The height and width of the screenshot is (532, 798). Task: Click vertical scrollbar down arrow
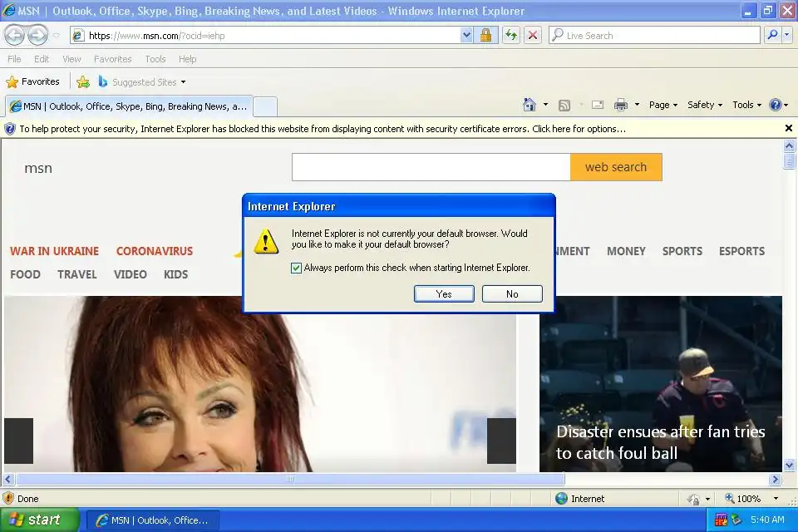789,465
